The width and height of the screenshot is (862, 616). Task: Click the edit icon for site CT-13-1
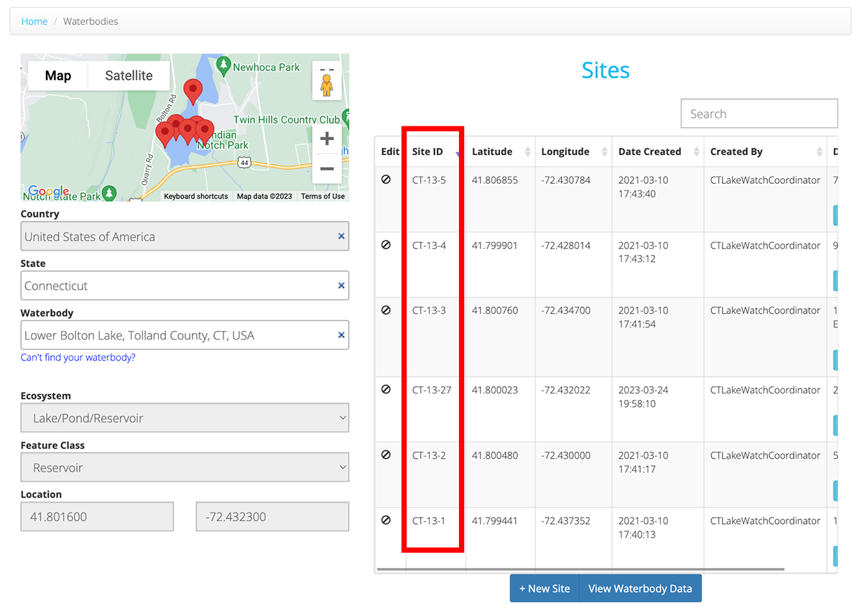pos(386,521)
